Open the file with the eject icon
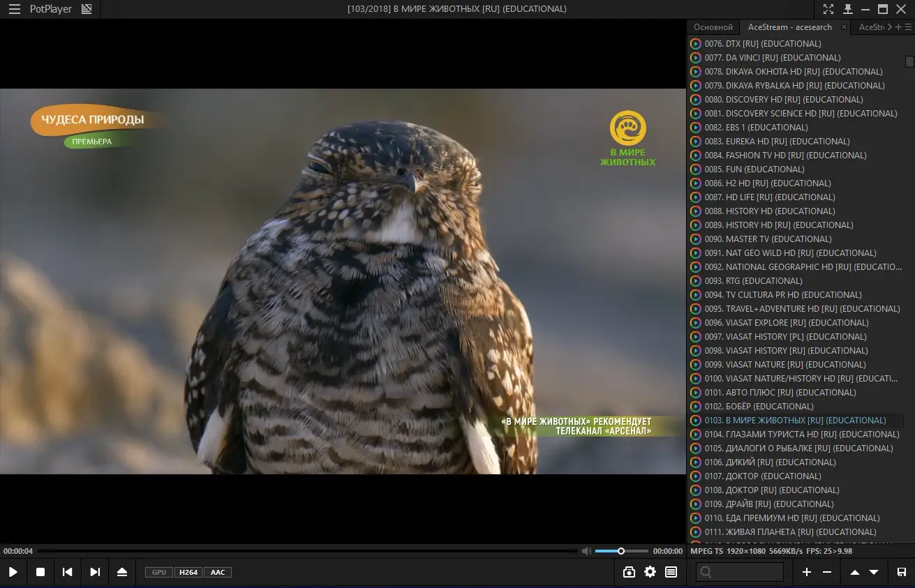Screen dimensions: 915x588 [122, 572]
